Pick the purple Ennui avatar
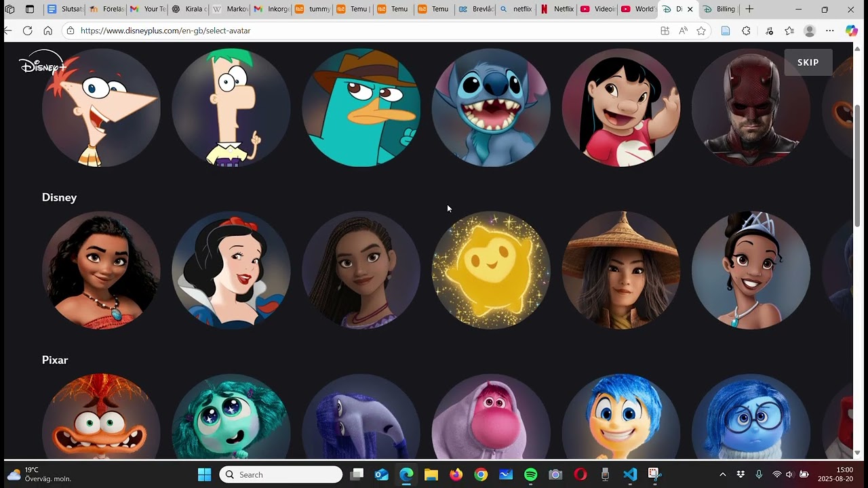The image size is (868, 488). 361,416
